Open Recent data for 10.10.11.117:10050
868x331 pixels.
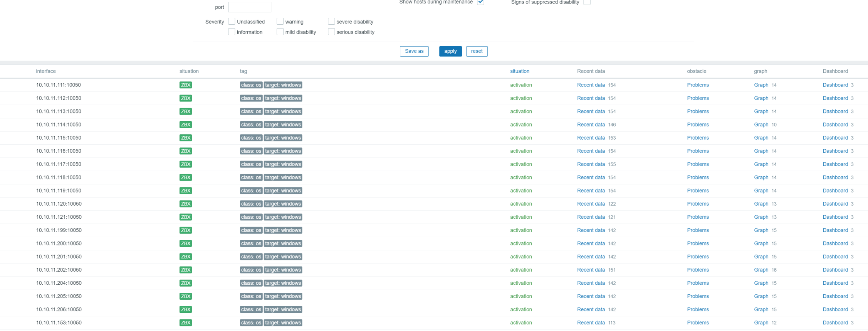[x=591, y=164]
